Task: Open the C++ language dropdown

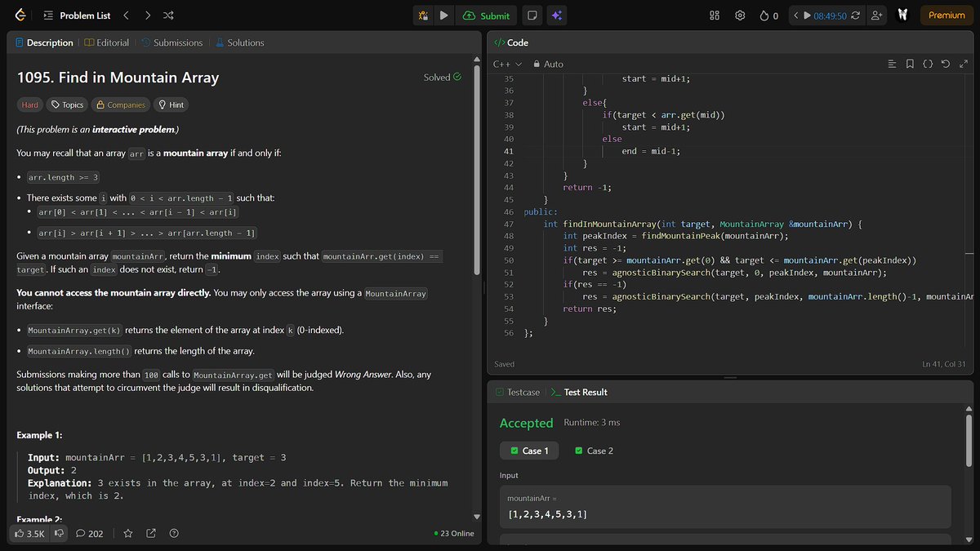Action: tap(507, 64)
